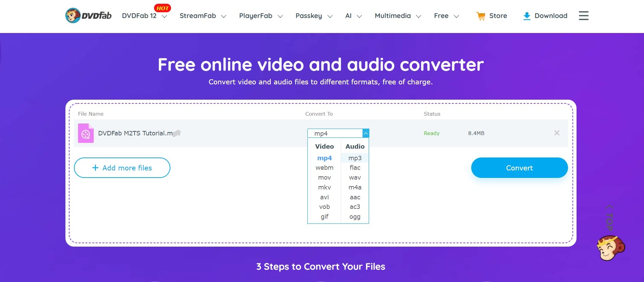644x282 pixels.
Task: Select avi video format
Action: pyautogui.click(x=324, y=197)
